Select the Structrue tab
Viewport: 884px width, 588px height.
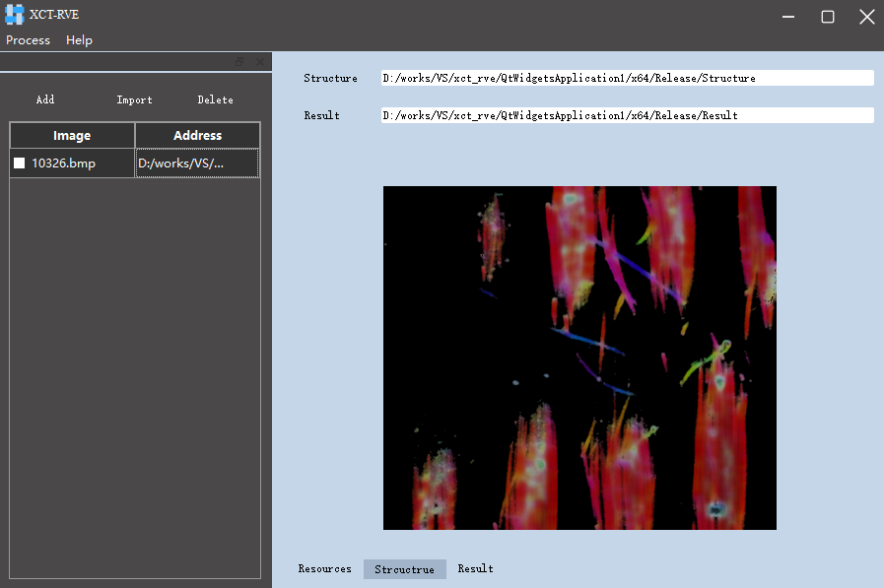click(404, 569)
